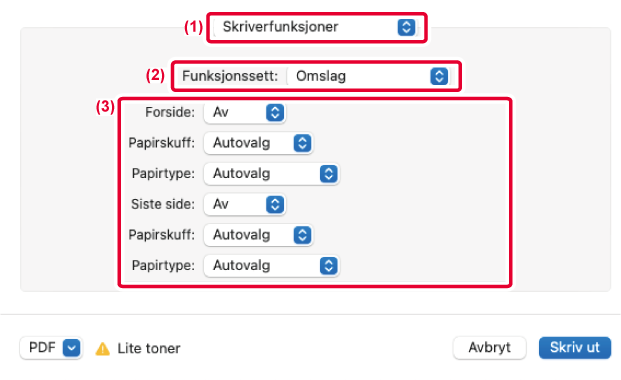The width and height of the screenshot is (621, 380).
Task: Click the stepper arrows of Forside popup
Action: click(x=275, y=113)
